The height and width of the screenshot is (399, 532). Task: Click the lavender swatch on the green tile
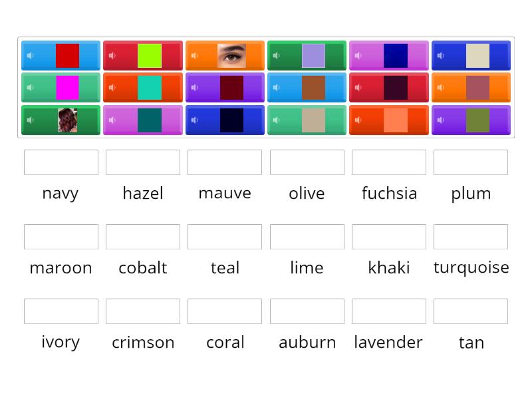(313, 56)
